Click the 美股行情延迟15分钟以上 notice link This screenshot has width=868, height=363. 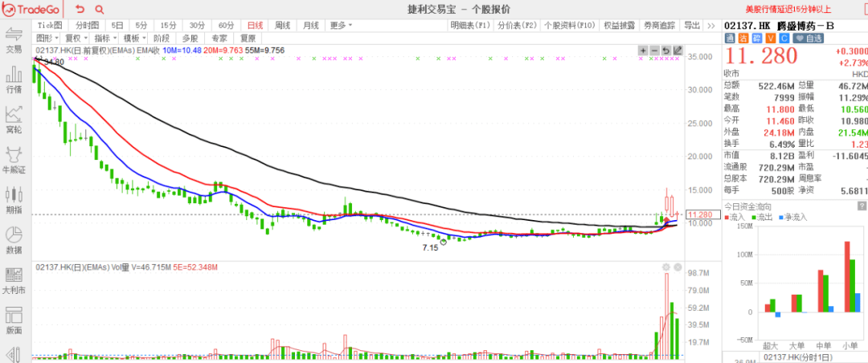point(788,9)
